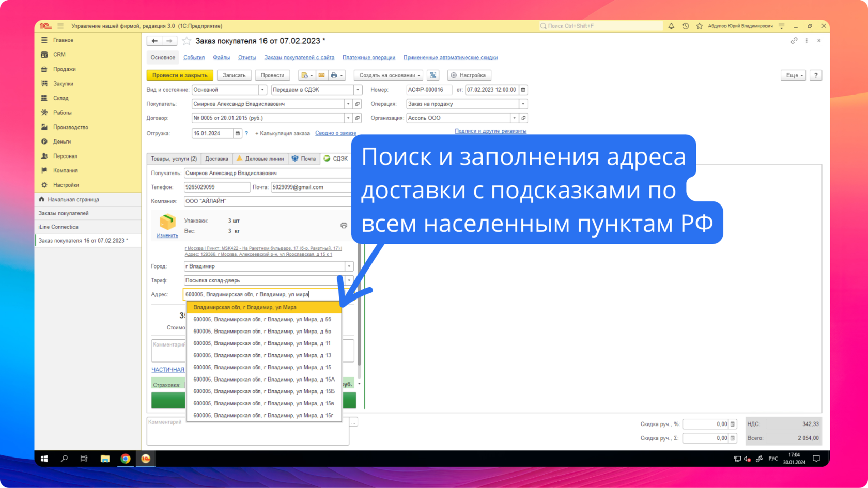Expand the Передаем в СДЭК status dropdown
Viewport: 868px width, 488px height.
tap(358, 90)
